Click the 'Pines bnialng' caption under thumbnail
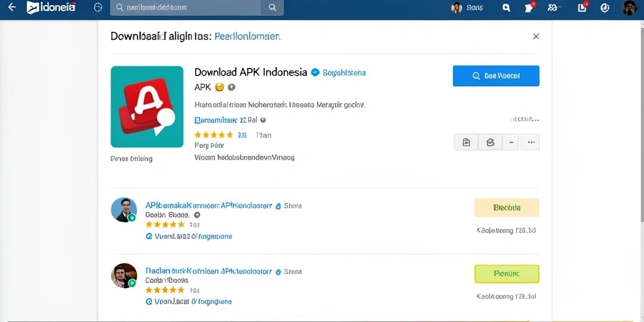Screen dimensions: 644x322 coord(131,158)
